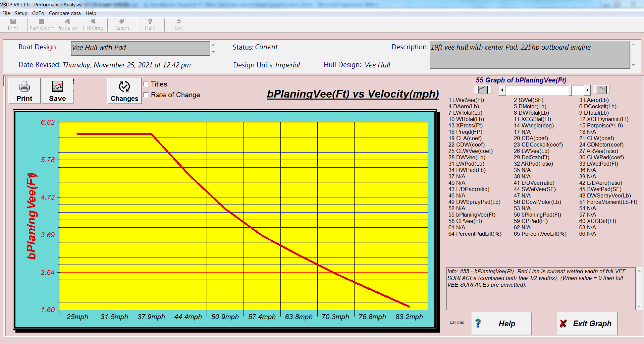The height and width of the screenshot is (344, 644).
Task: Click the Help button with question mark
Action: click(x=501, y=324)
